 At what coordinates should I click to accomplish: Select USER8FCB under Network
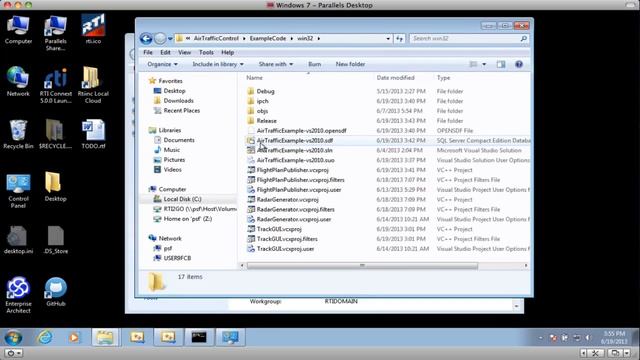(177, 258)
